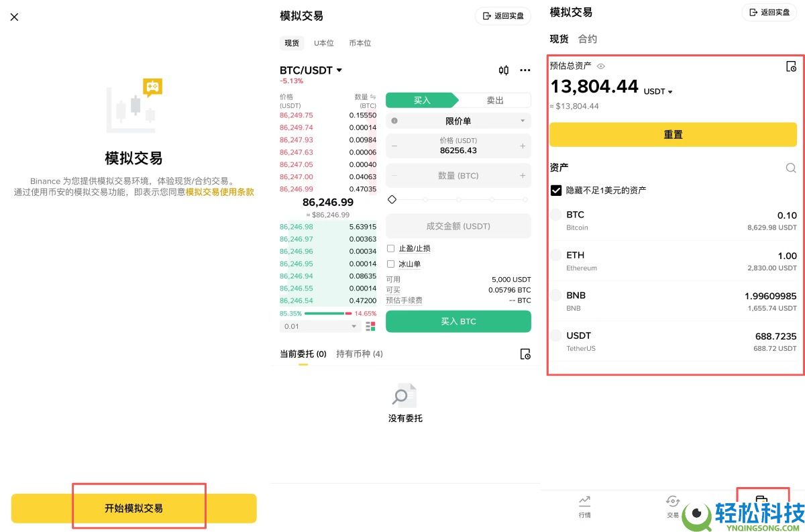805x532 pixels.
Task: Enable the 冰山单 checkbox
Action: pyautogui.click(x=390, y=264)
